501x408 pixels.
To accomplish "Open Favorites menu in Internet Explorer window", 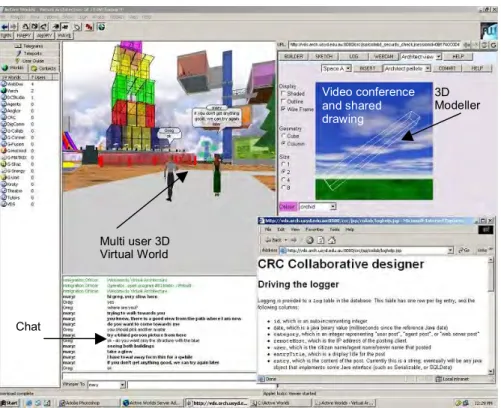I will click(314, 229).
